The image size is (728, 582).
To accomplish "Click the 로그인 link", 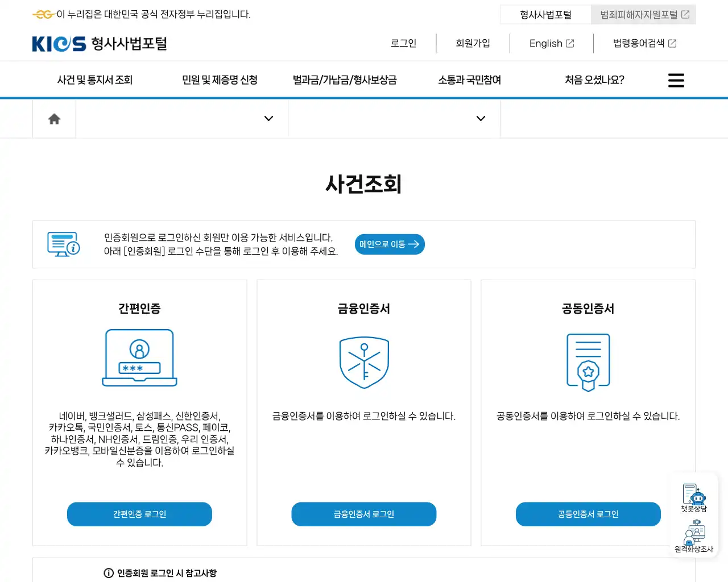I will [404, 43].
